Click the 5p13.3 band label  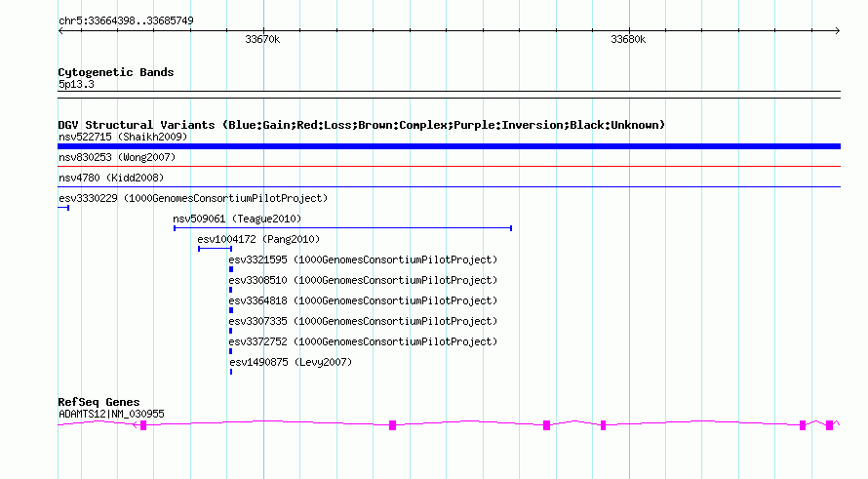coord(76,85)
